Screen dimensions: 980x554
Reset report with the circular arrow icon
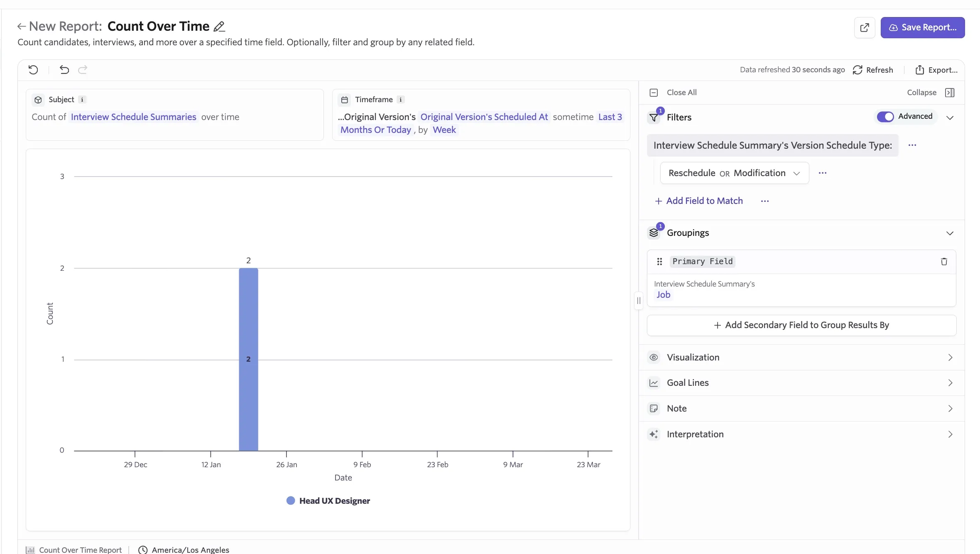[x=33, y=70]
